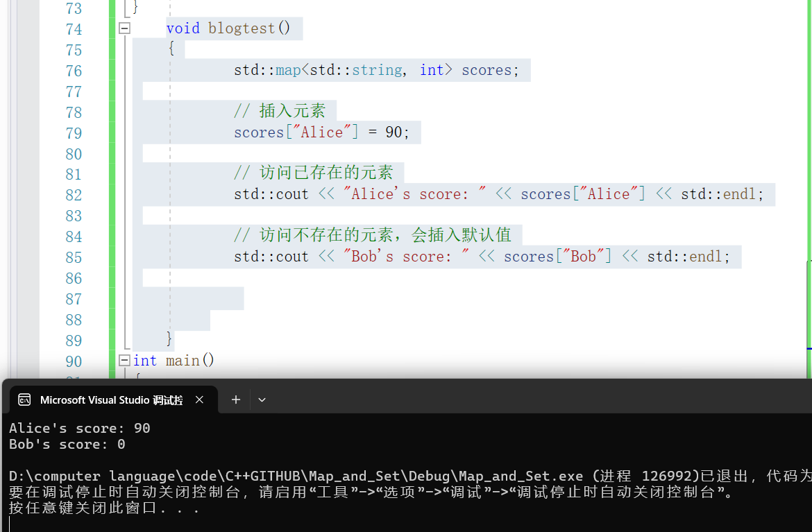Click the closing brace on line 89
This screenshot has height=532, width=812.
(x=169, y=339)
